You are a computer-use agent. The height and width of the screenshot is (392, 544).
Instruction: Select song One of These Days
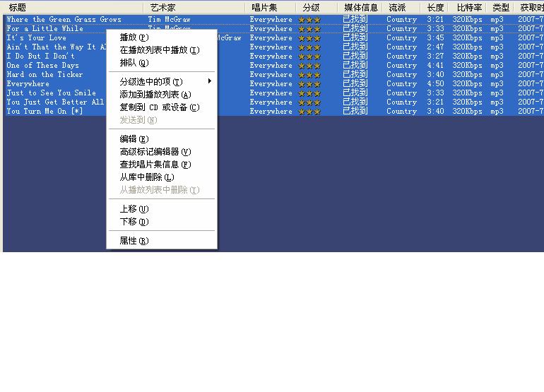pyautogui.click(x=42, y=65)
